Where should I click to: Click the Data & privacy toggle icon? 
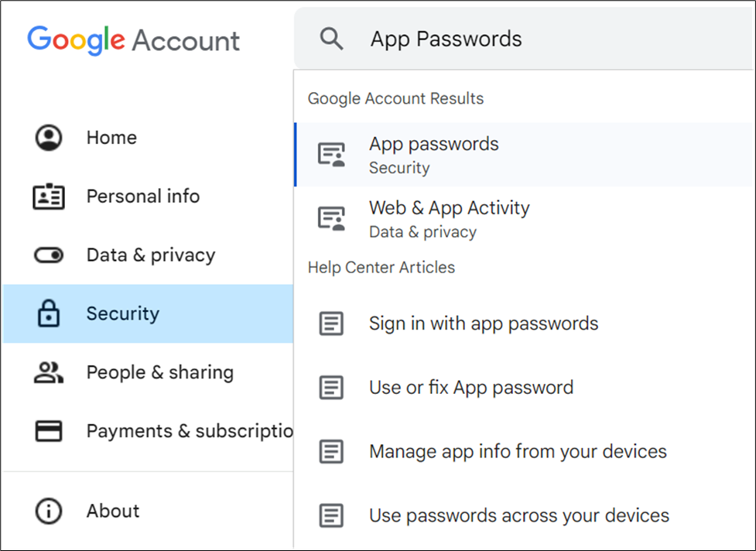pos(49,255)
